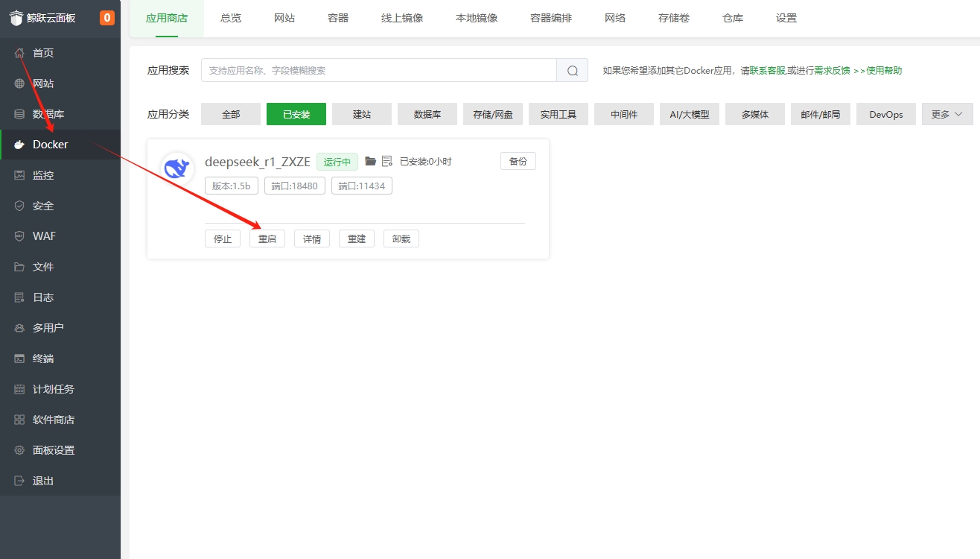Select the 存储/网盘 category filter
980x559 pixels.
tap(493, 114)
